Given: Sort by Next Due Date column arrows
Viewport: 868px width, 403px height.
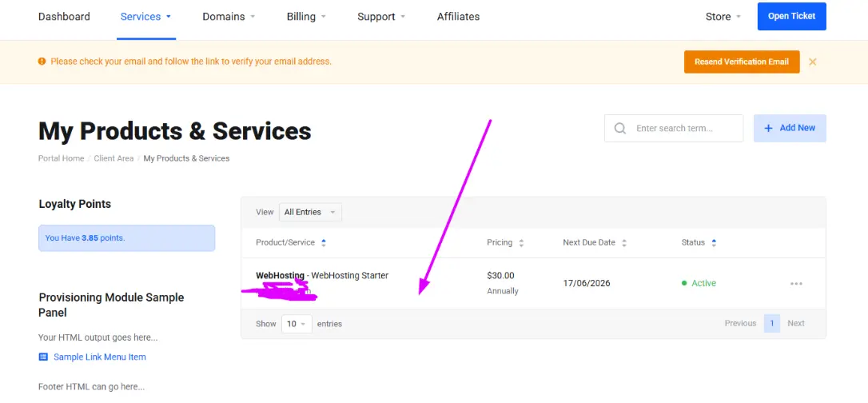Looking at the screenshot, I should pos(624,242).
